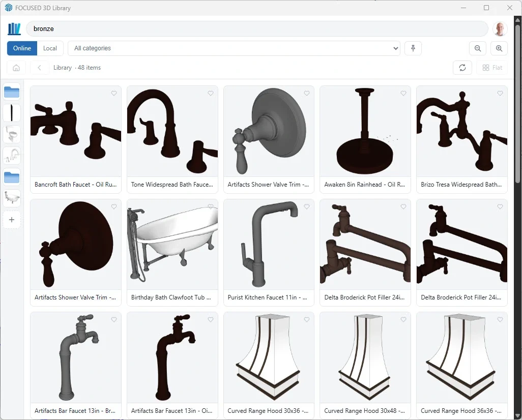
Task: Select the Curved Range Hood 36x36 thumbnail
Action: 462,357
